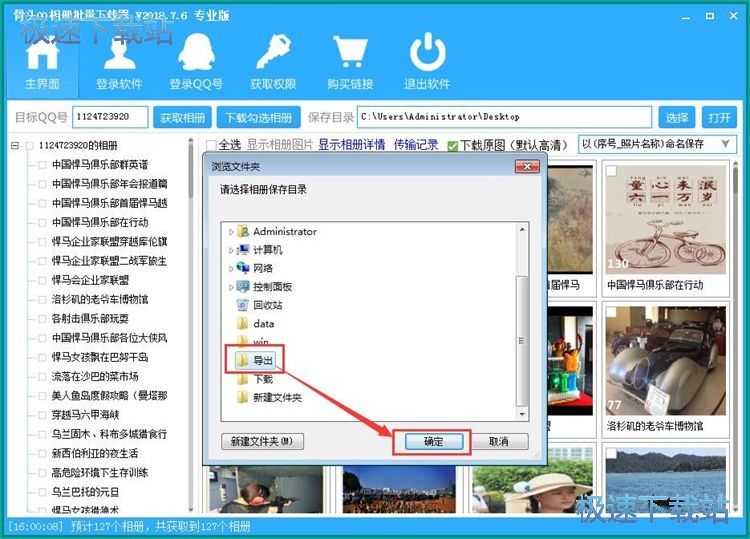Select album 流落在沙巴的菜市场
The width and height of the screenshot is (750, 539).
(x=95, y=377)
